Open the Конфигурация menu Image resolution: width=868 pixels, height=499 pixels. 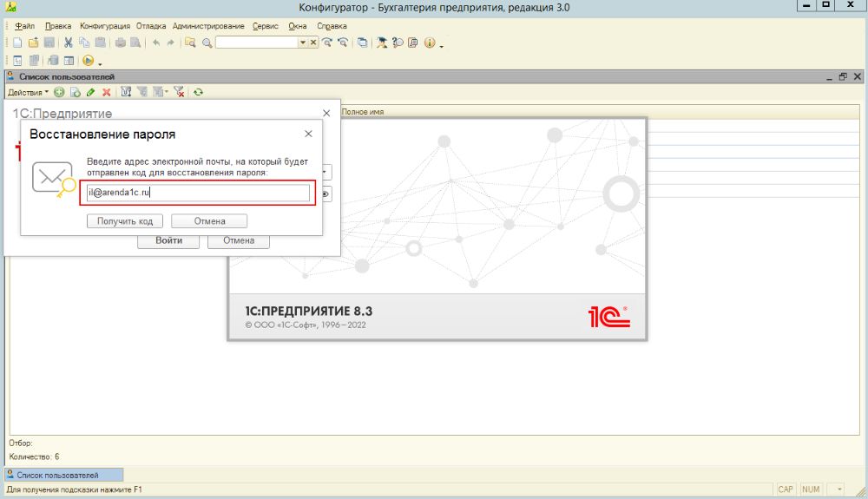[105, 26]
